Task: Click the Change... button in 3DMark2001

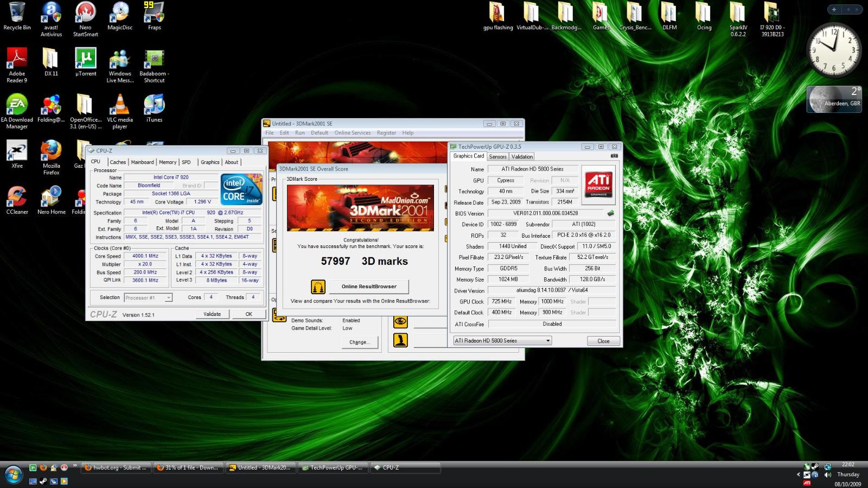Action: (360, 342)
